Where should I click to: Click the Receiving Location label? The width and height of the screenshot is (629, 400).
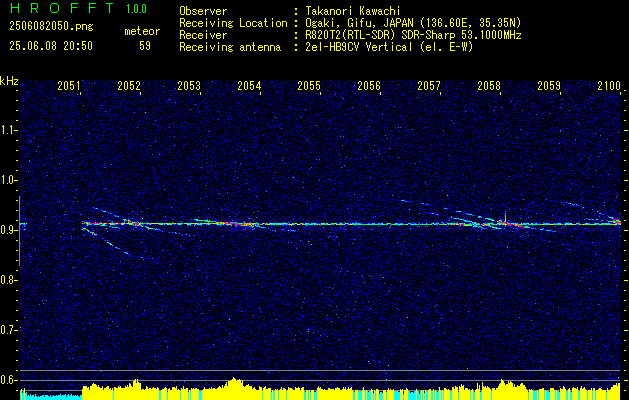tap(233, 23)
